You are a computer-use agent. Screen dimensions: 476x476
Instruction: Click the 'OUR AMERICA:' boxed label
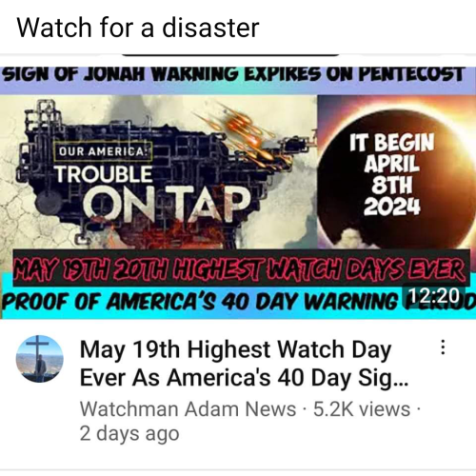coord(103,151)
